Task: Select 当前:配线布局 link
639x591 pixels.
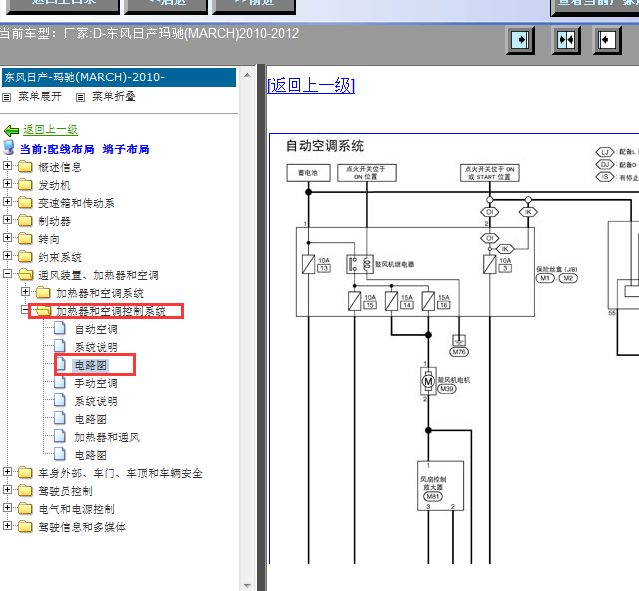Action: tap(57, 149)
